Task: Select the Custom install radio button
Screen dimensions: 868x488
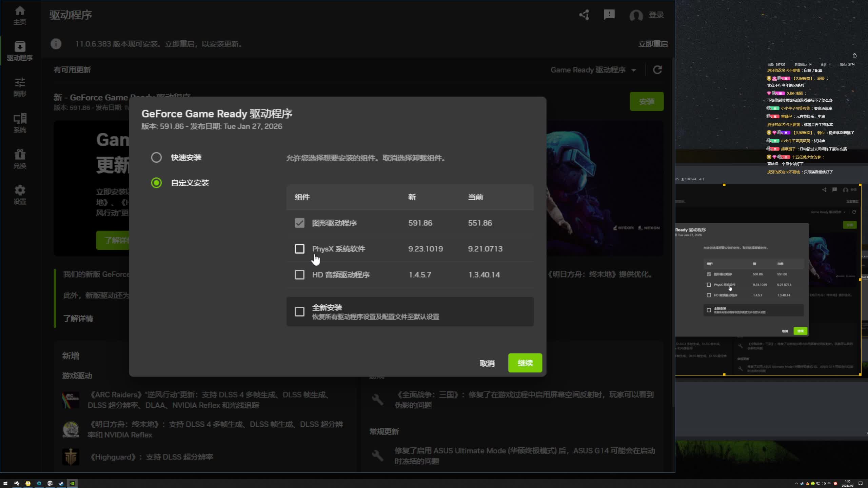Action: coord(156,183)
